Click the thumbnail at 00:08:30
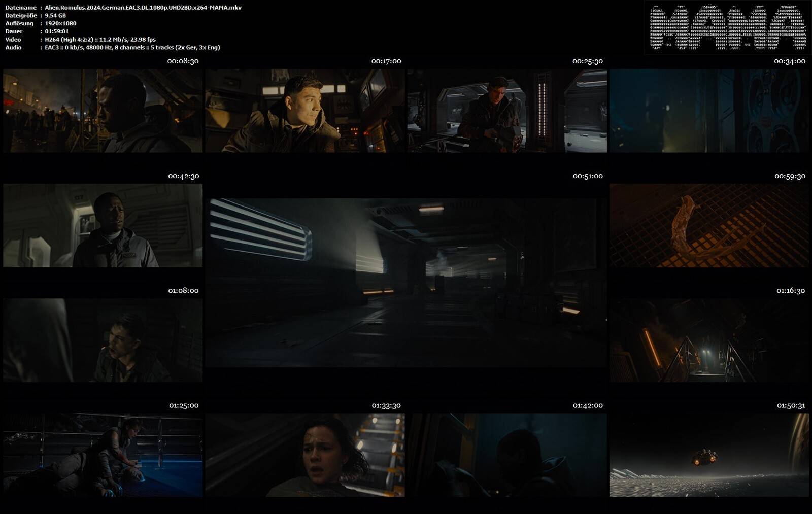Viewport: 812px width, 514px height. [x=103, y=111]
